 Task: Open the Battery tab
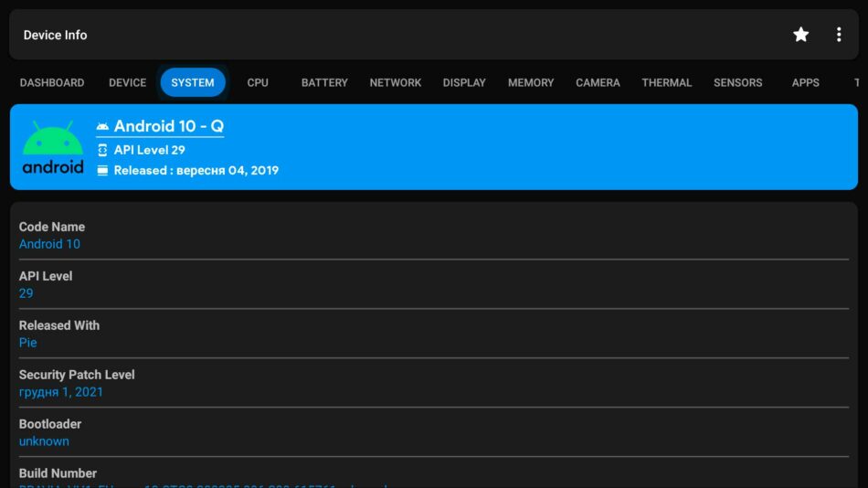click(324, 82)
